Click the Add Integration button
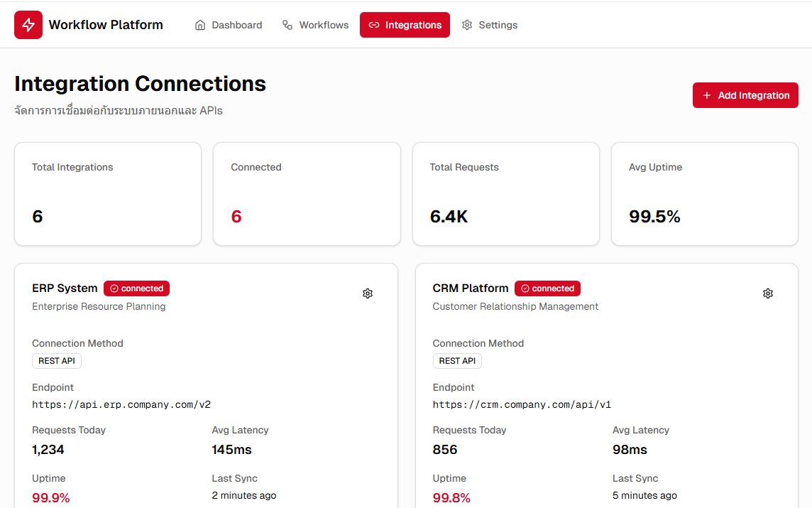812x508 pixels. pyautogui.click(x=745, y=95)
